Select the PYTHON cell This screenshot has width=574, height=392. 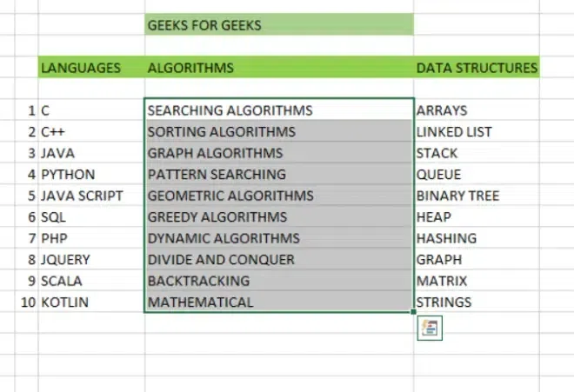69,175
